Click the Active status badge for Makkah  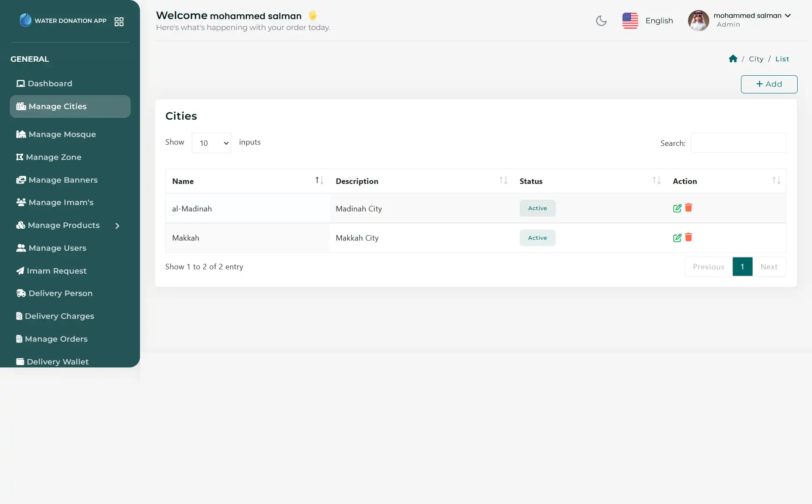[x=537, y=238]
